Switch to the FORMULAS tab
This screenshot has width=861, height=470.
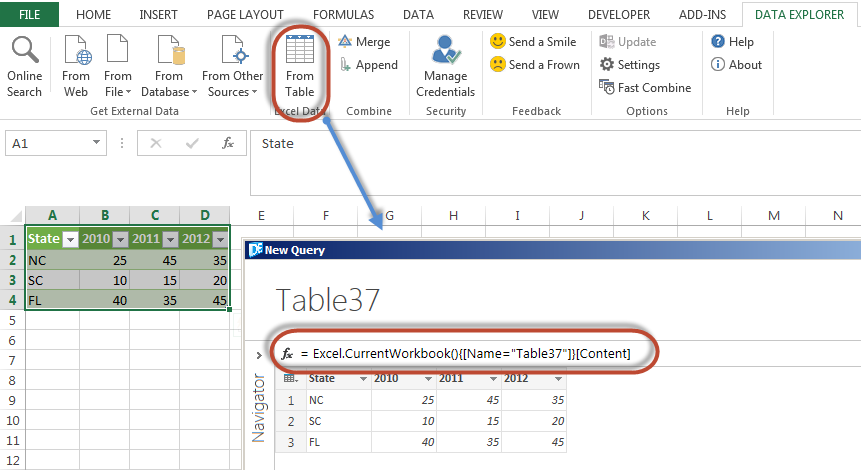click(x=343, y=15)
